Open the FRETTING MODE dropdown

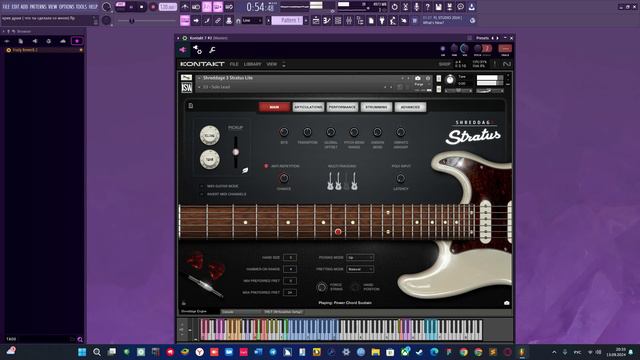click(x=360, y=269)
